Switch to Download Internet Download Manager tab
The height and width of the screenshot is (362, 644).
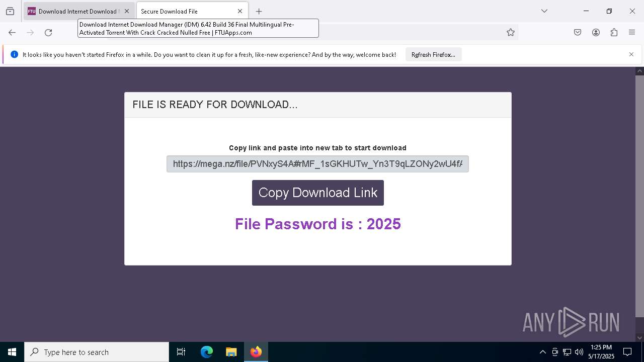coord(78,11)
